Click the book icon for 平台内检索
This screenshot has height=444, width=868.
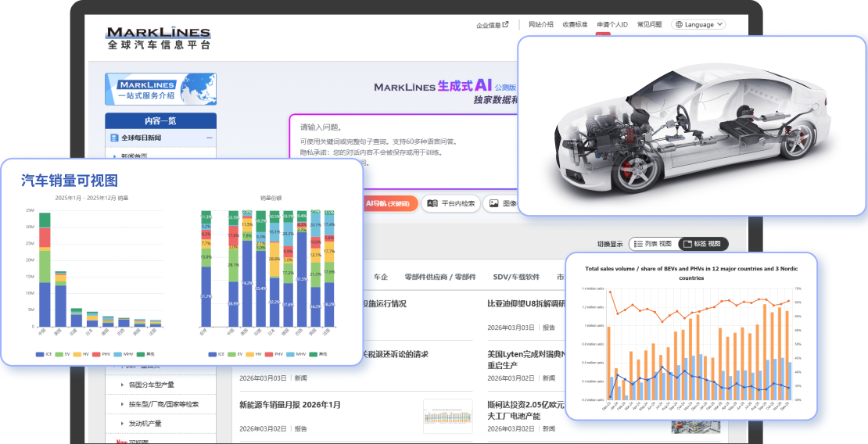point(432,203)
